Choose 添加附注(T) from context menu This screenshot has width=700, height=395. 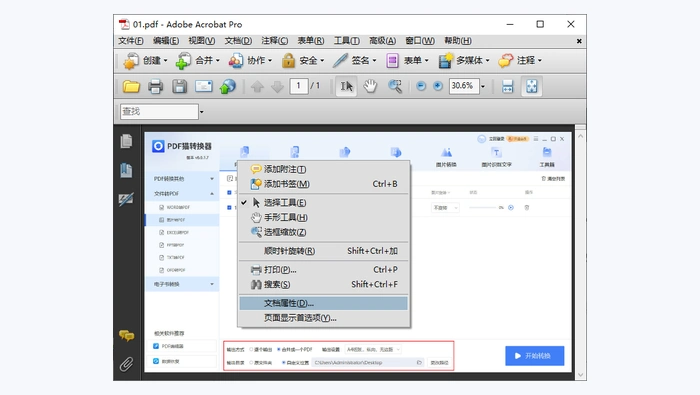pyautogui.click(x=324, y=169)
